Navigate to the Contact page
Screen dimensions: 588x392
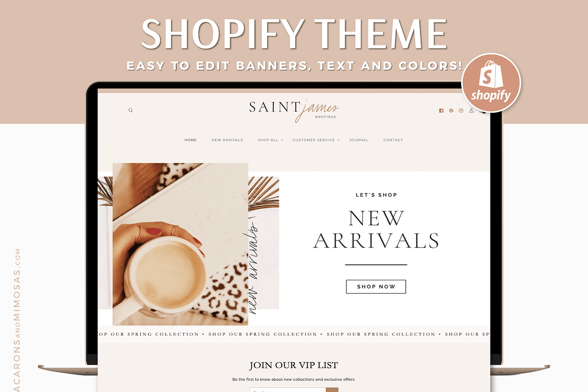393,140
